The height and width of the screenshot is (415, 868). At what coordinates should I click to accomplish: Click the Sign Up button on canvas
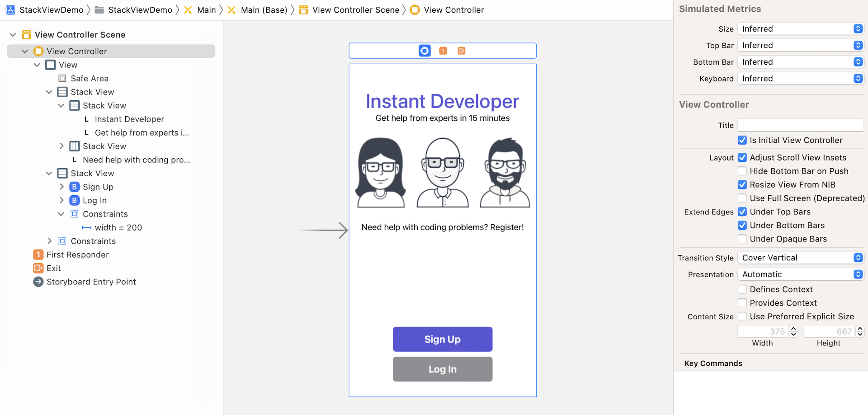tap(442, 339)
